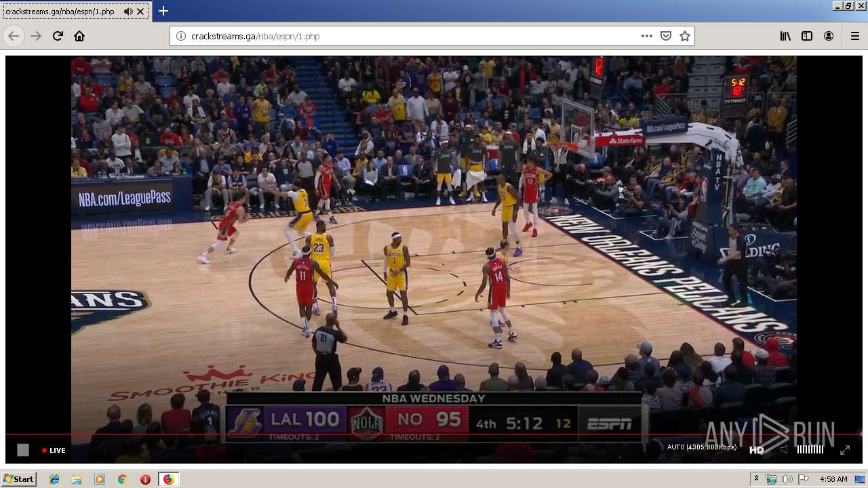The width and height of the screenshot is (868, 488).
Task: Toggle the HD quality button
Action: coord(756,450)
